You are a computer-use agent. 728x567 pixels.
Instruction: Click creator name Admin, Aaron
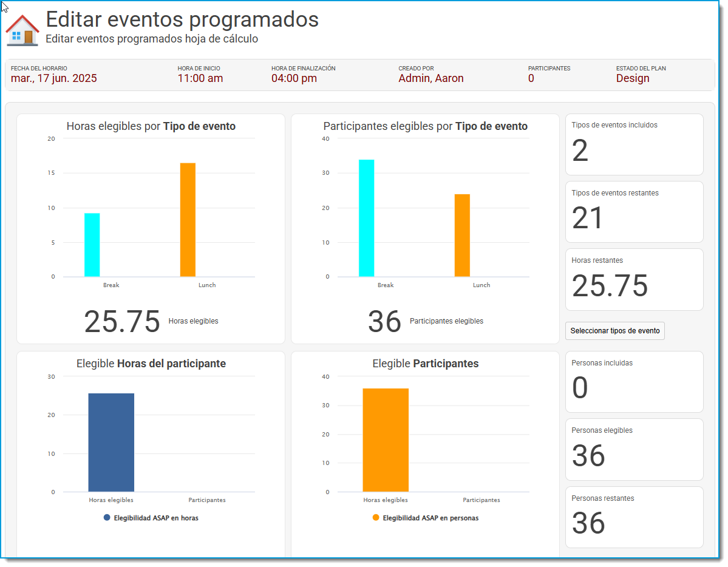(x=431, y=78)
